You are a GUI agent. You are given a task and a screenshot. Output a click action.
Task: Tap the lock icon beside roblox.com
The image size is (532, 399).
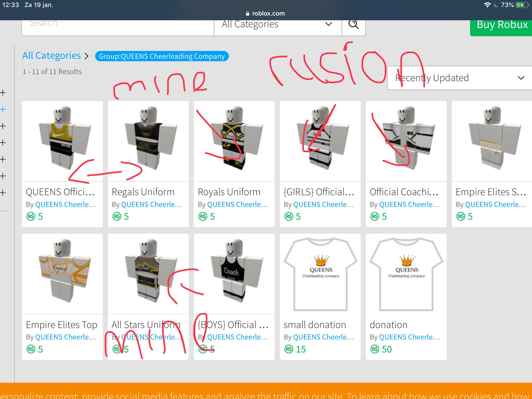(x=247, y=14)
